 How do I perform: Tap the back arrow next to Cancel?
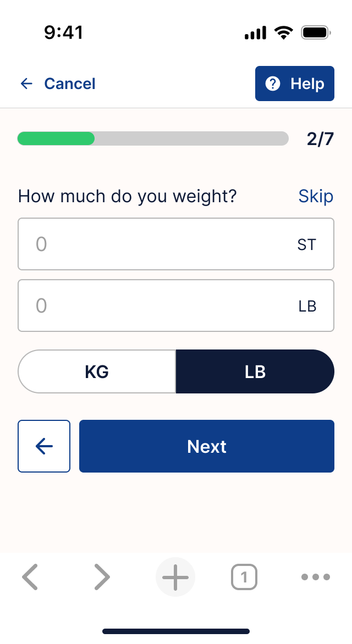[26, 84]
